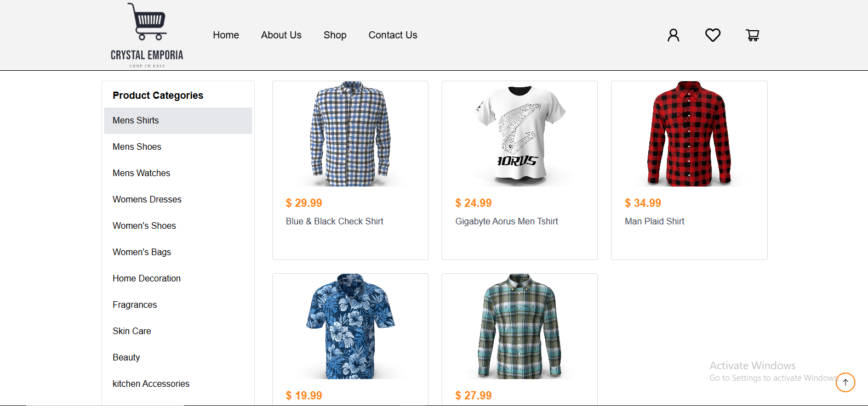
Task: Click the $ 34.99 price
Action: [643, 203]
